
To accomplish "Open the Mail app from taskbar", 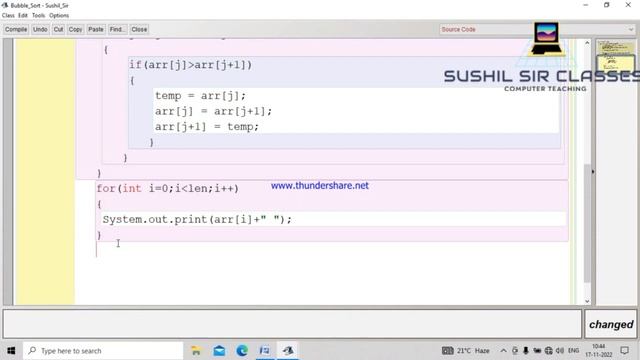I will tap(219, 351).
